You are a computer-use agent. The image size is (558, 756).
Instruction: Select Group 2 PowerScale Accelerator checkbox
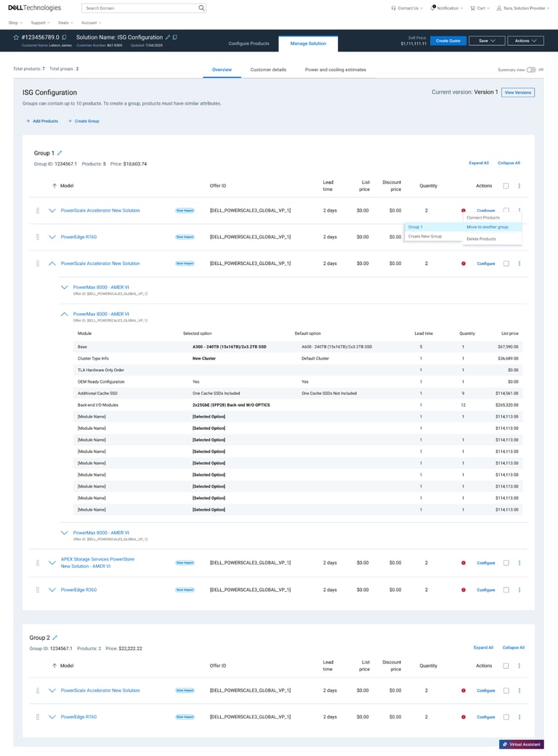pyautogui.click(x=506, y=691)
